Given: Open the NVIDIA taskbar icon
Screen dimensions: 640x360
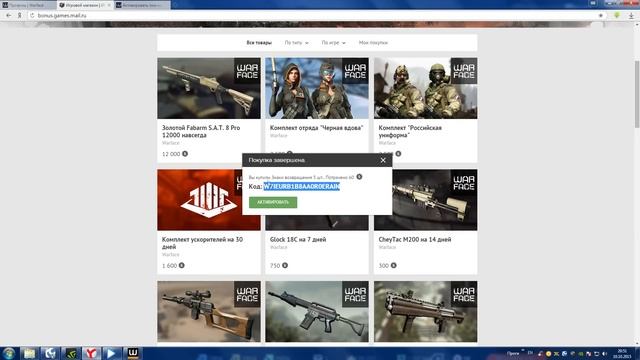Looking at the screenshot, I should coord(71,353).
